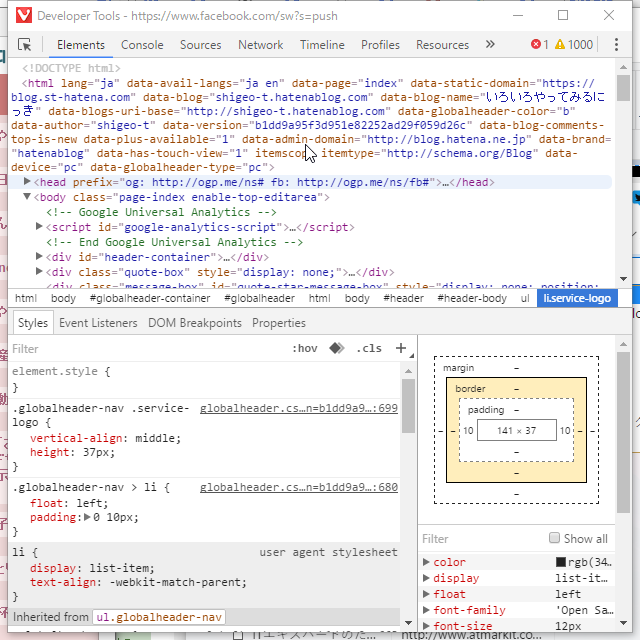This screenshot has height=640, width=640.
Task: Toggle the :hov element state button
Action: coord(304,348)
